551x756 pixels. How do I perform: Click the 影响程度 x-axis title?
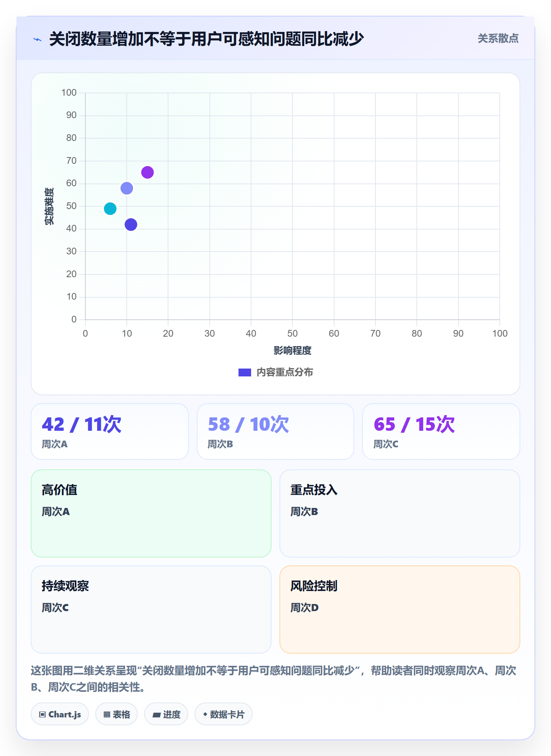[x=292, y=350]
